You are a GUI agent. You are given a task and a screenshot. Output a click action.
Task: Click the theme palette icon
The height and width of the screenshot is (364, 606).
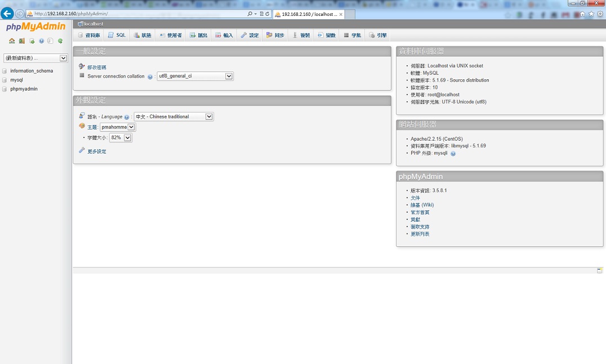click(x=82, y=126)
